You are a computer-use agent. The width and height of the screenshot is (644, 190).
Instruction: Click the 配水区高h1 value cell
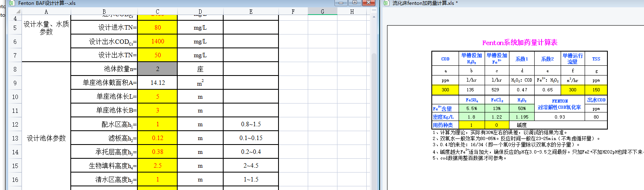point(157,124)
